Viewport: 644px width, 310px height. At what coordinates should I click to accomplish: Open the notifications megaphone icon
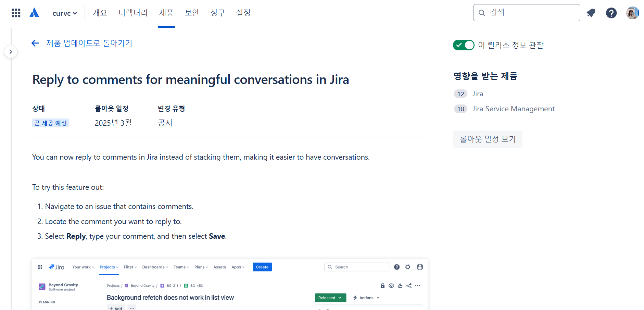pos(591,13)
